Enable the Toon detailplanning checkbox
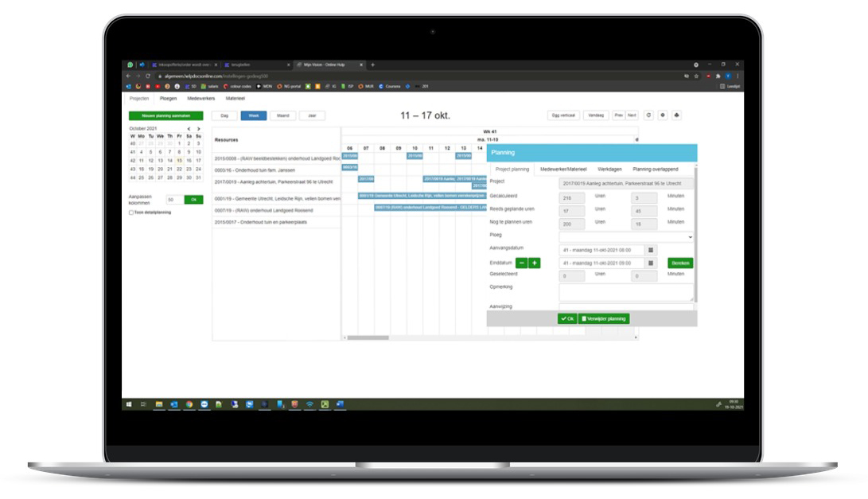This screenshot has width=868, height=499. tap(131, 212)
